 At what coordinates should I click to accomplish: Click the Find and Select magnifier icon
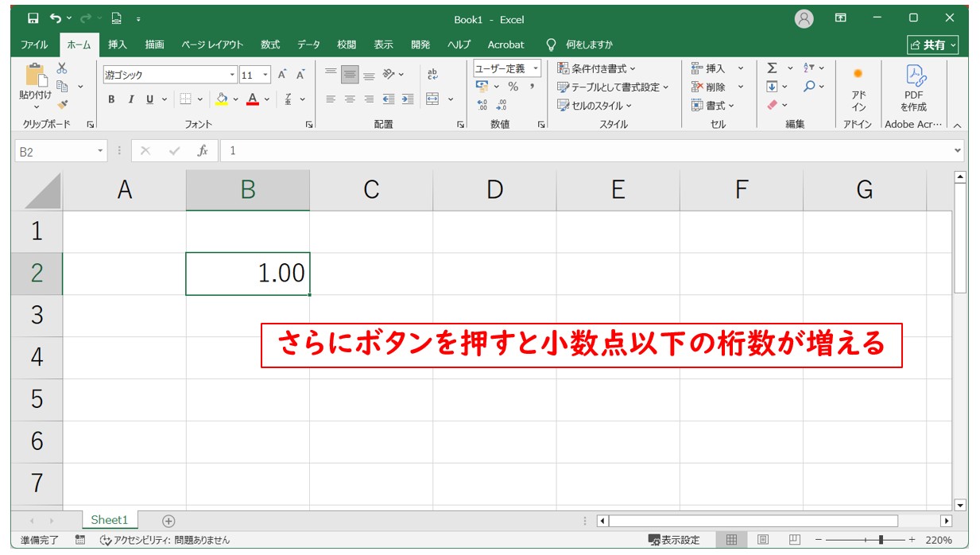(809, 87)
